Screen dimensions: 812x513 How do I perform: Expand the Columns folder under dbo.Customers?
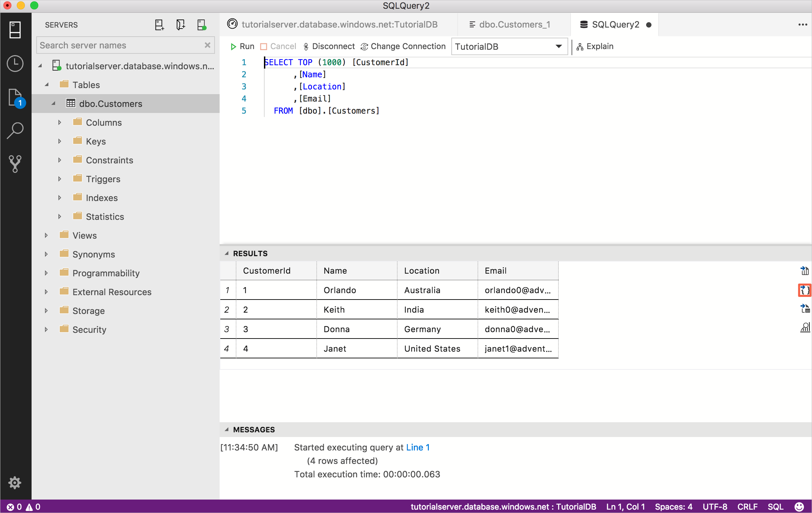(59, 122)
